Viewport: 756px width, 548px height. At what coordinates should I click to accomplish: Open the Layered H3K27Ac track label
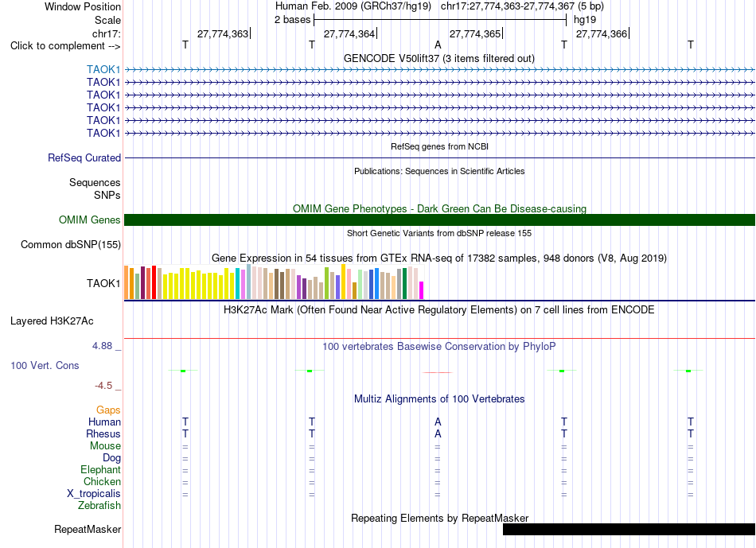pos(52,321)
